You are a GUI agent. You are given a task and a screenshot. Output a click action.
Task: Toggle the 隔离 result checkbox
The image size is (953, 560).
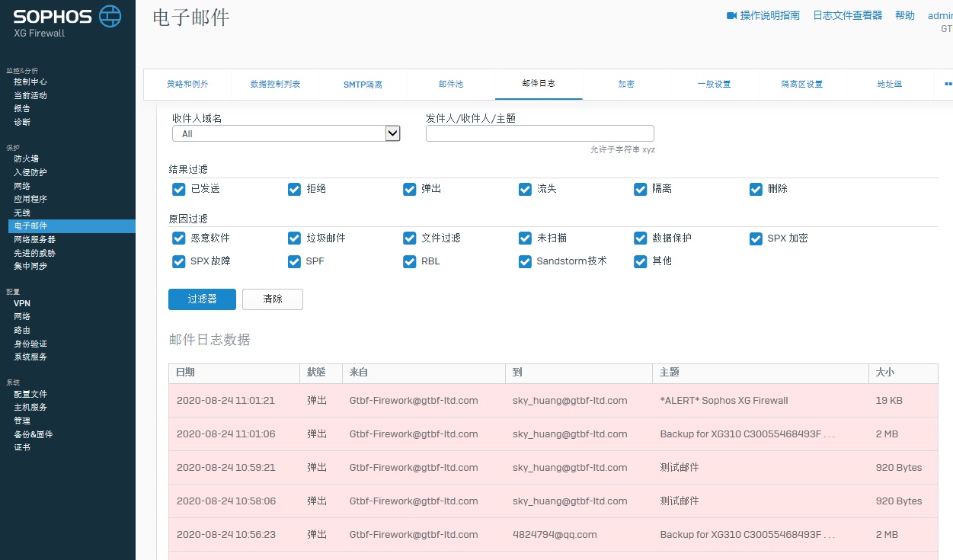640,189
